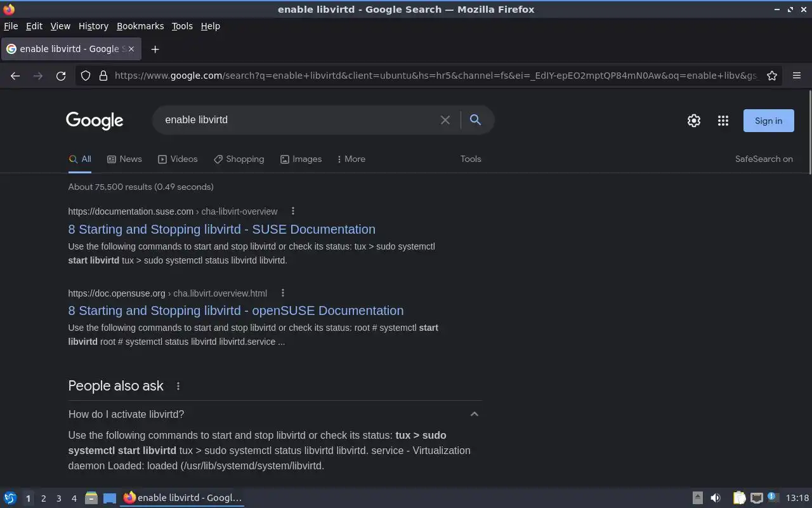Open the Help menu
This screenshot has height=508, width=812.
click(211, 26)
